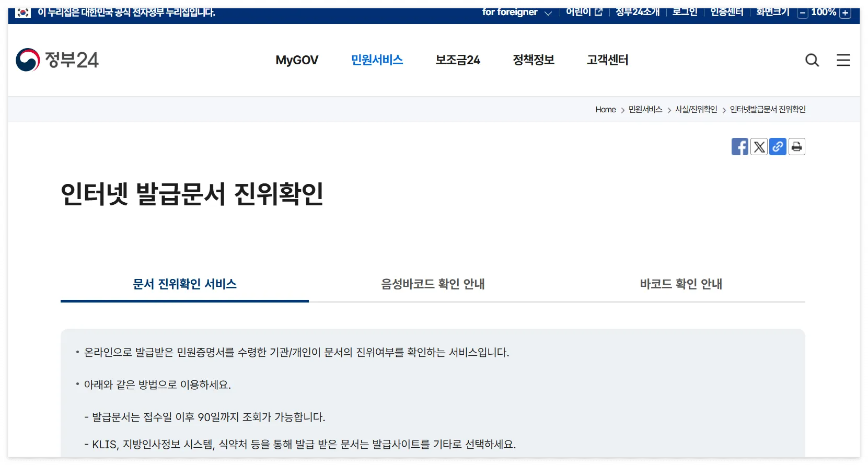Decrease screen size with minus button

(x=803, y=13)
